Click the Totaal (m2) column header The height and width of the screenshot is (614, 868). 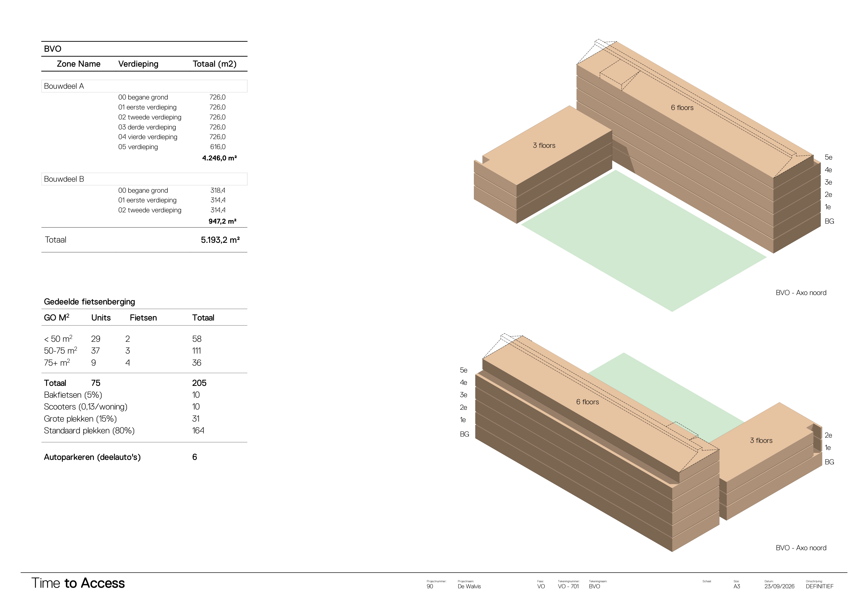pyautogui.click(x=214, y=64)
